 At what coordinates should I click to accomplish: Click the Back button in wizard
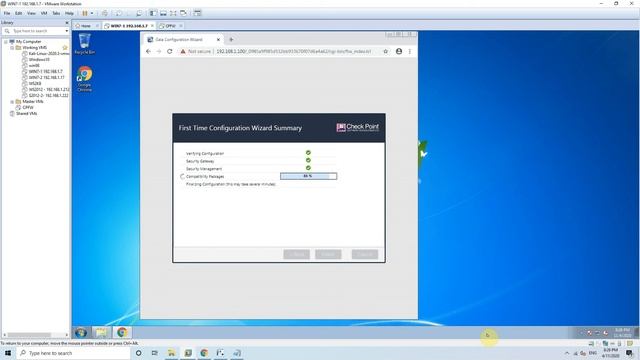(297, 254)
